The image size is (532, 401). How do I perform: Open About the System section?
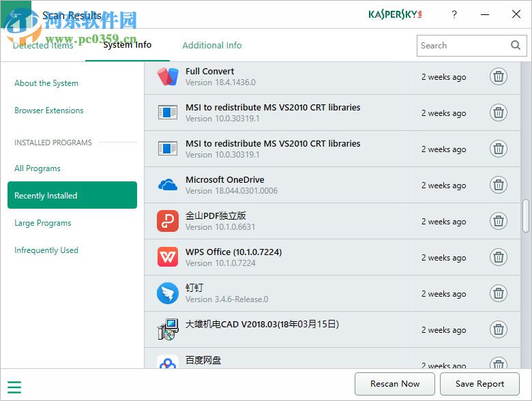(46, 83)
